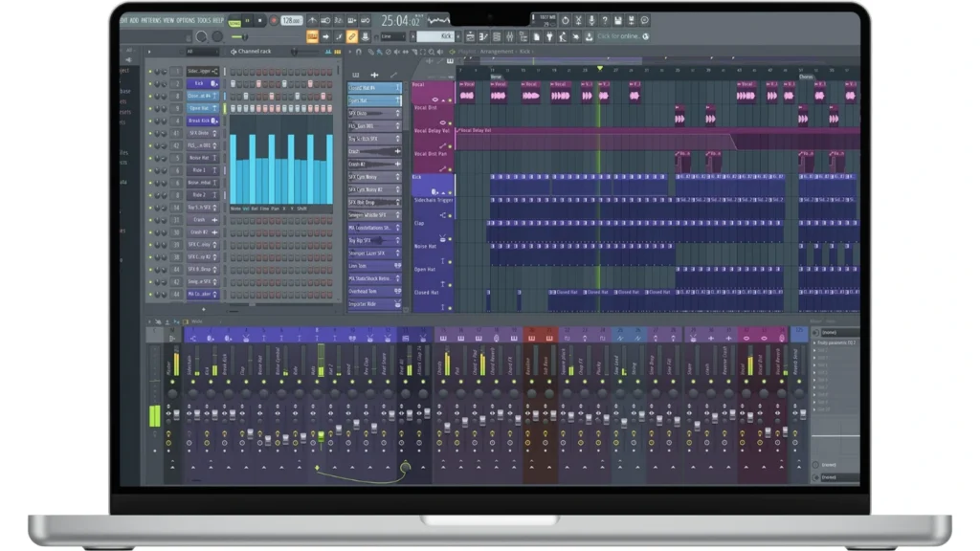This screenshot has height=551, width=980.
Task: Click the tempo display showing 128
Action: (291, 20)
